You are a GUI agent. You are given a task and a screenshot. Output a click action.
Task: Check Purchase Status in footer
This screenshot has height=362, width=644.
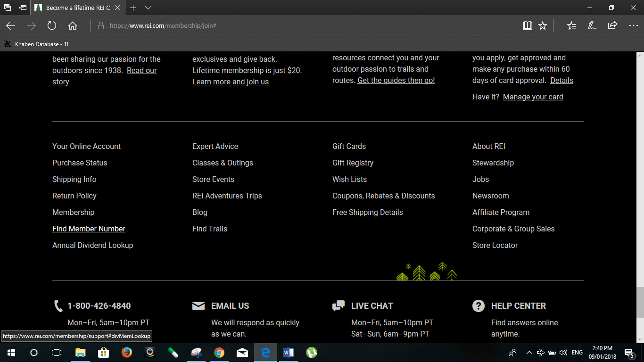tap(80, 163)
